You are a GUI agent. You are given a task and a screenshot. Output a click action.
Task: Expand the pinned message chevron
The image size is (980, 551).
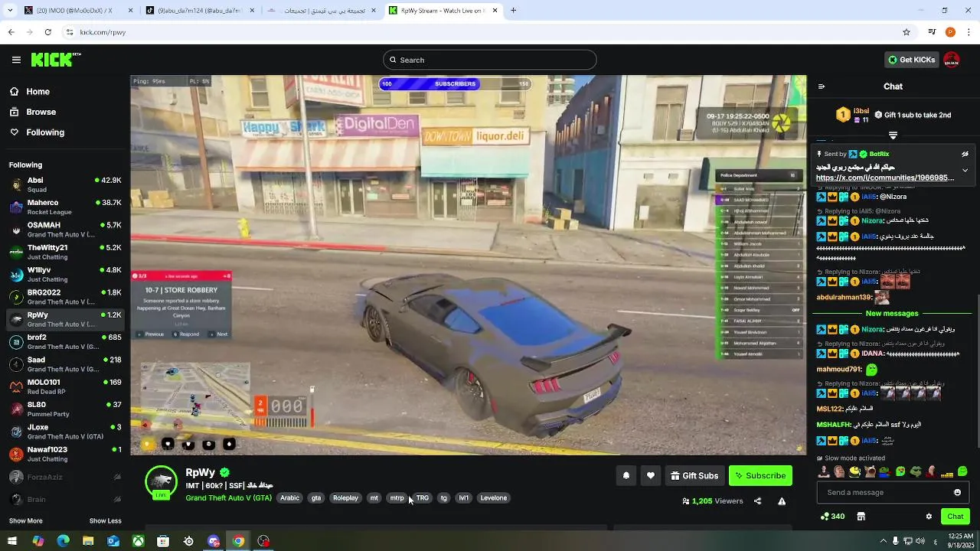[x=965, y=170]
